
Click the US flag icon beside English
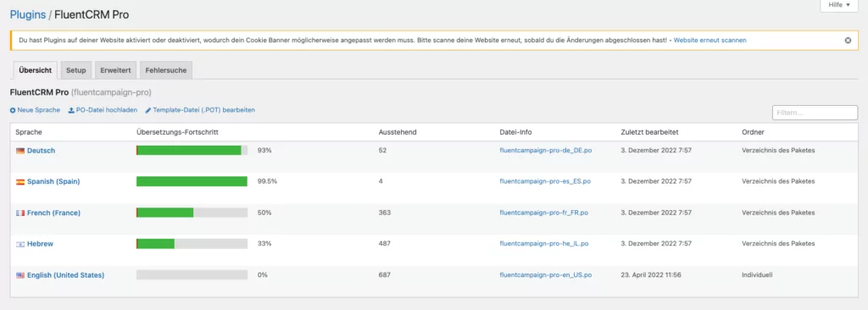20,275
